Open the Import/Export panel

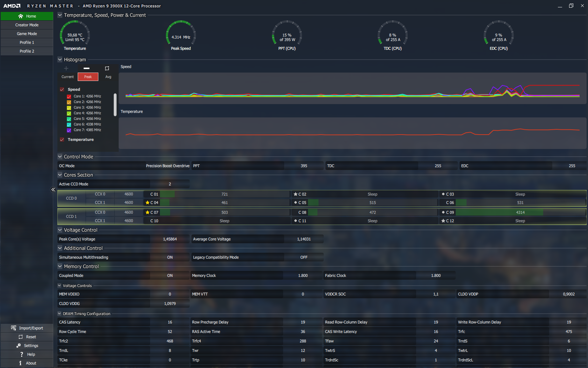point(27,328)
